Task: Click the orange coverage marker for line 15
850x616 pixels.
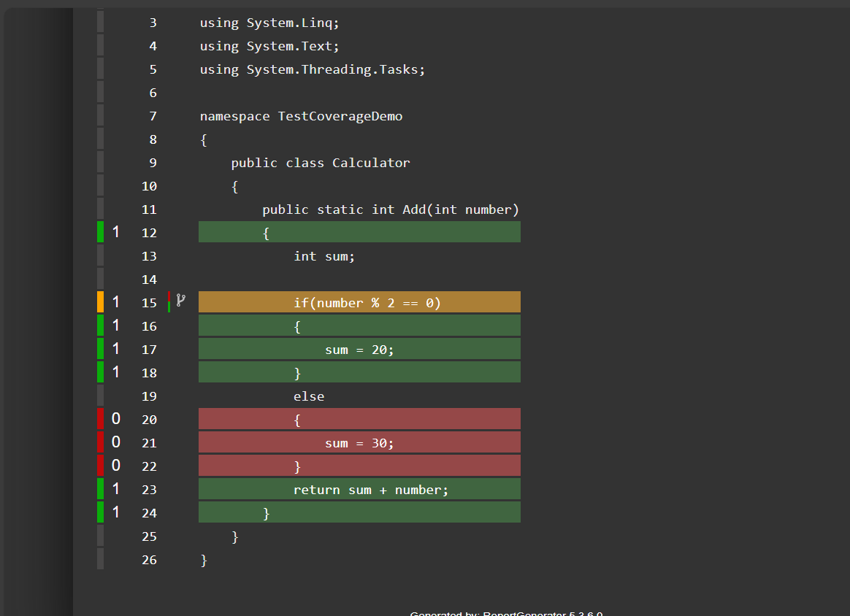Action: tap(101, 302)
